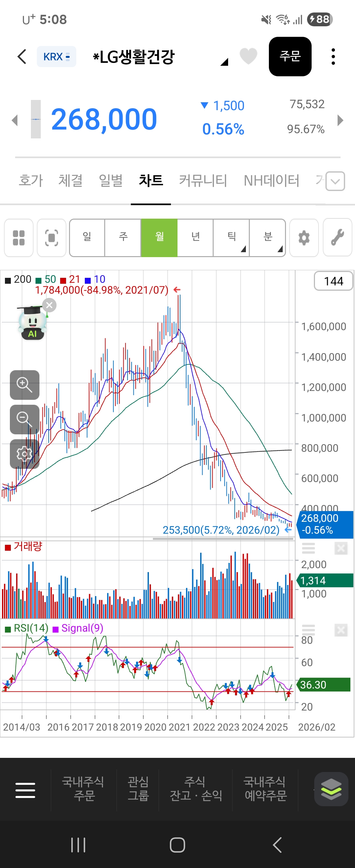
Task: Open the wrench chart tools
Action: click(x=337, y=238)
